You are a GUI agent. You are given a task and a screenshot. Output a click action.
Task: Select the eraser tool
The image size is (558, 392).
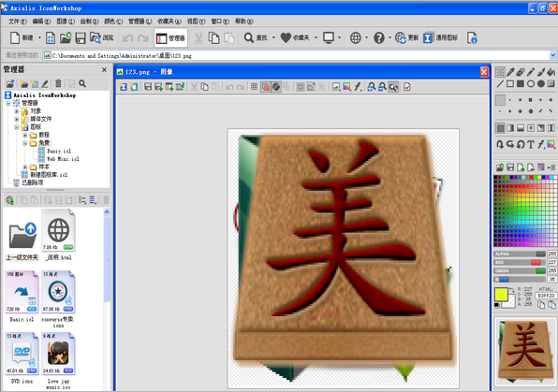pos(521,72)
